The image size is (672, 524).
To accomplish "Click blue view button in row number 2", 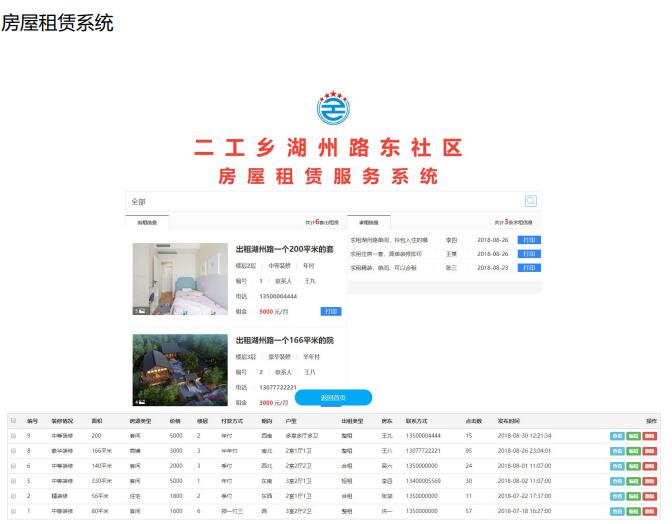I will (x=617, y=496).
